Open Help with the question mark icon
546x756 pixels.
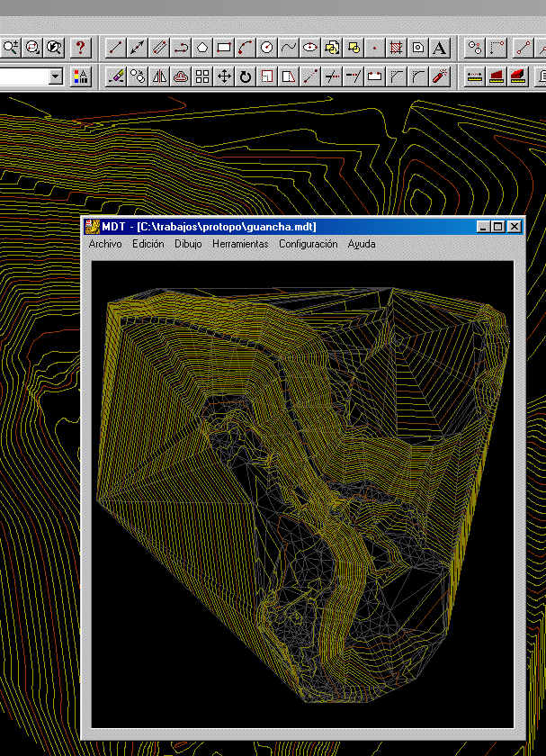[x=80, y=48]
